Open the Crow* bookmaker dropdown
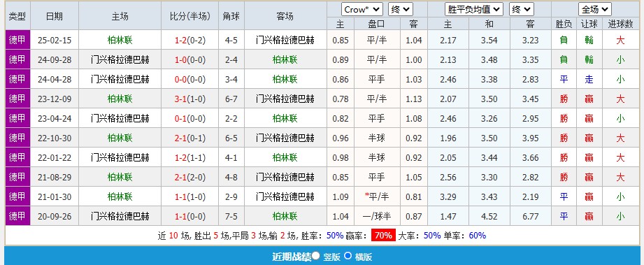This screenshot has height=265, width=644. (362, 10)
